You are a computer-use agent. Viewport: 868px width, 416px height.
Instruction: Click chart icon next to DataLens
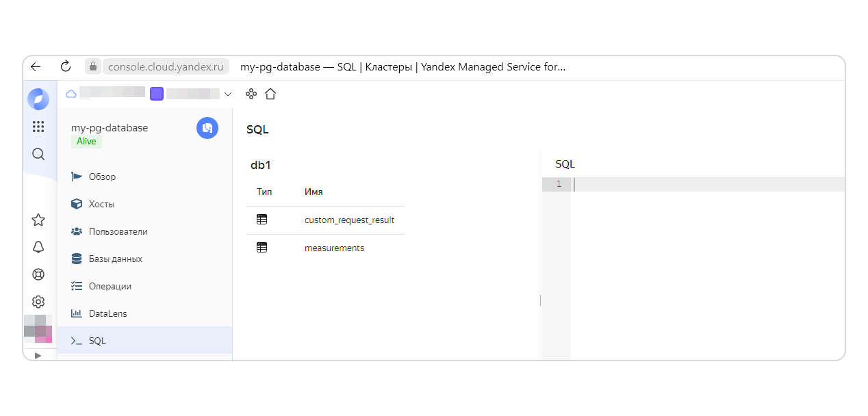(x=77, y=313)
